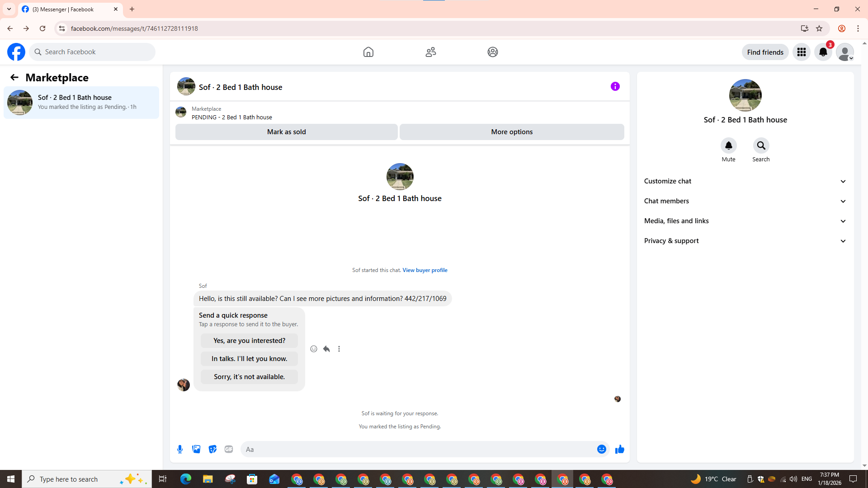Image resolution: width=868 pixels, height=488 pixels.
Task: Click the voice clip microphone icon
Action: click(x=180, y=449)
